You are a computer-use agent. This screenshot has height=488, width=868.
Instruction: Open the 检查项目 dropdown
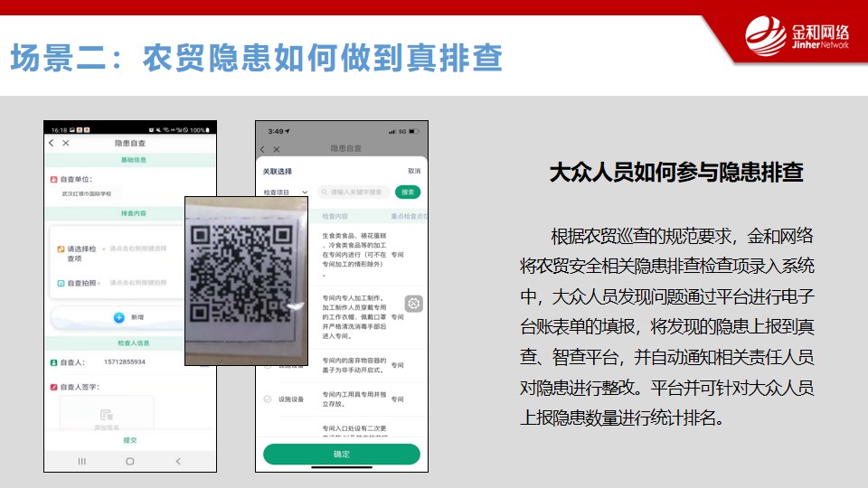[x=285, y=192]
